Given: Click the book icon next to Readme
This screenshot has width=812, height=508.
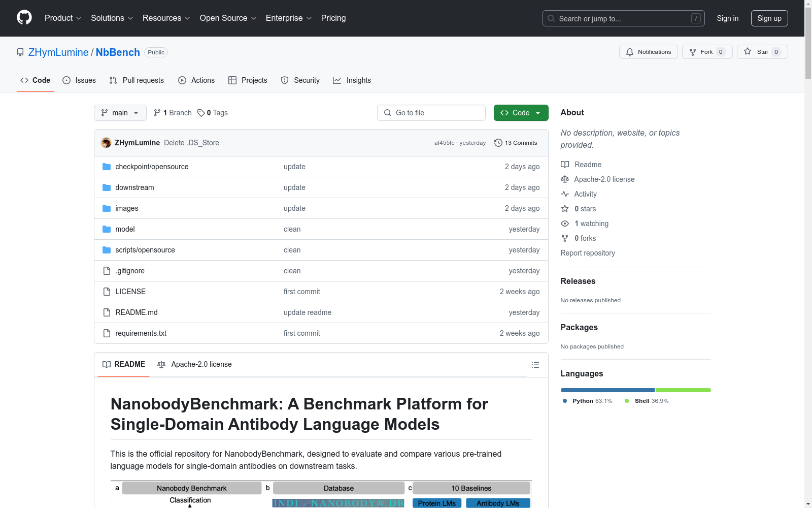Looking at the screenshot, I should coord(565,165).
